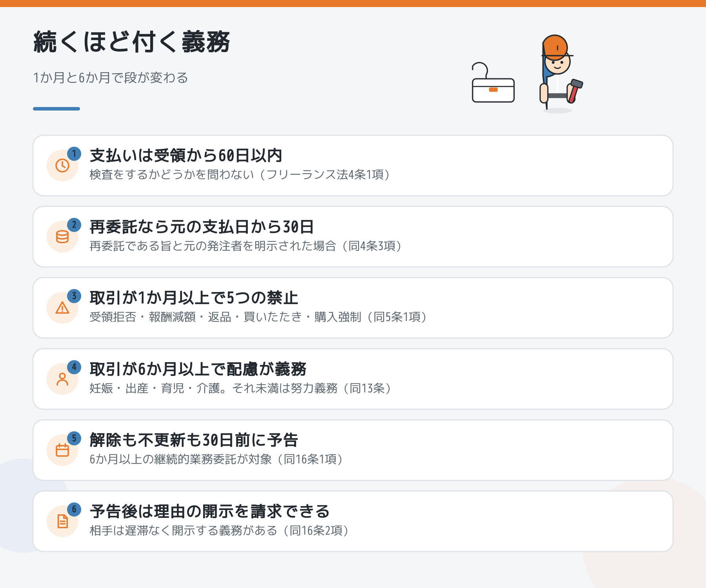This screenshot has width=706, height=588.
Task: Click the text 妊娠・出産・育児・介護
Action: tap(155, 388)
